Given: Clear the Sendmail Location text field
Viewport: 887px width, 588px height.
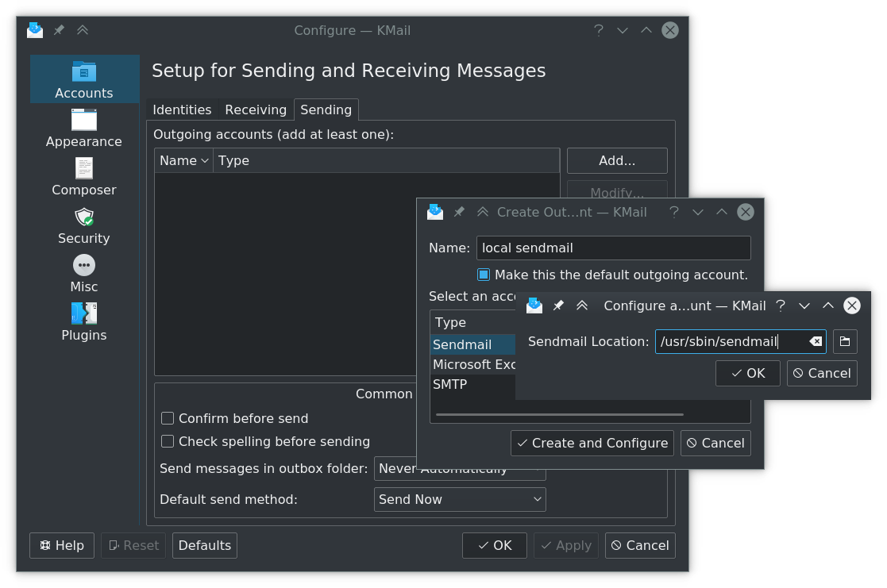Looking at the screenshot, I should 816,341.
